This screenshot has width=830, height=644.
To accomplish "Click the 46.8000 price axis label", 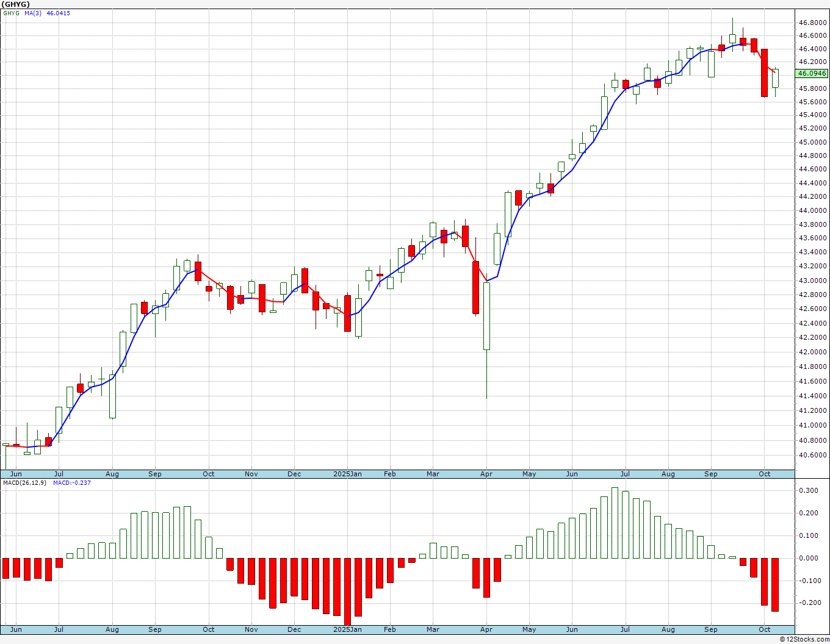I will point(814,23).
